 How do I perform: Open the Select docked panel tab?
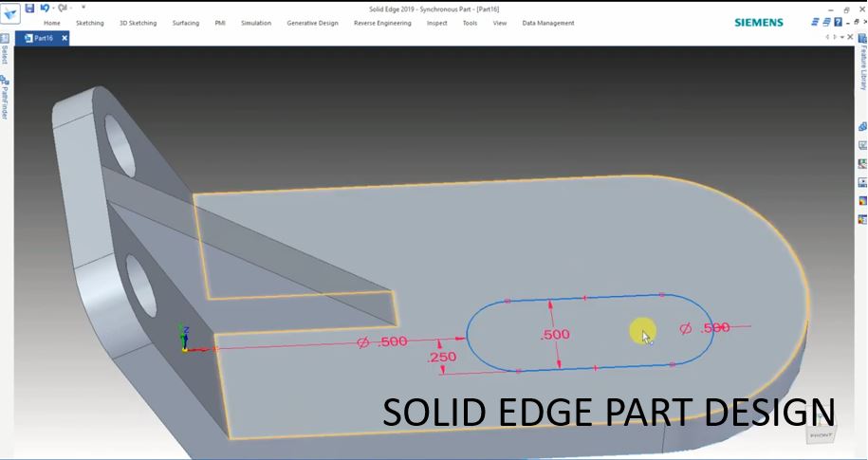(5, 48)
